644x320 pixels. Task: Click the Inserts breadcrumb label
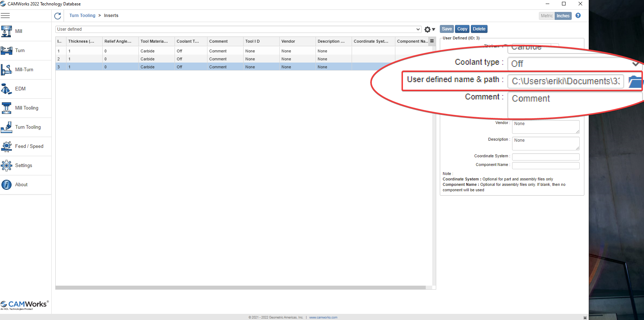[111, 16]
